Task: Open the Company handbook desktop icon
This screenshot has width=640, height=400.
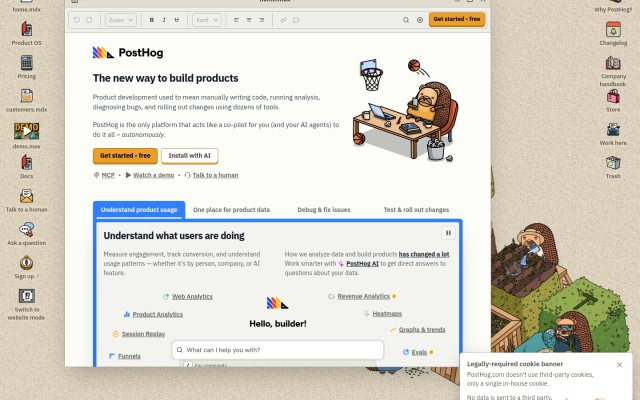Action: (x=613, y=71)
